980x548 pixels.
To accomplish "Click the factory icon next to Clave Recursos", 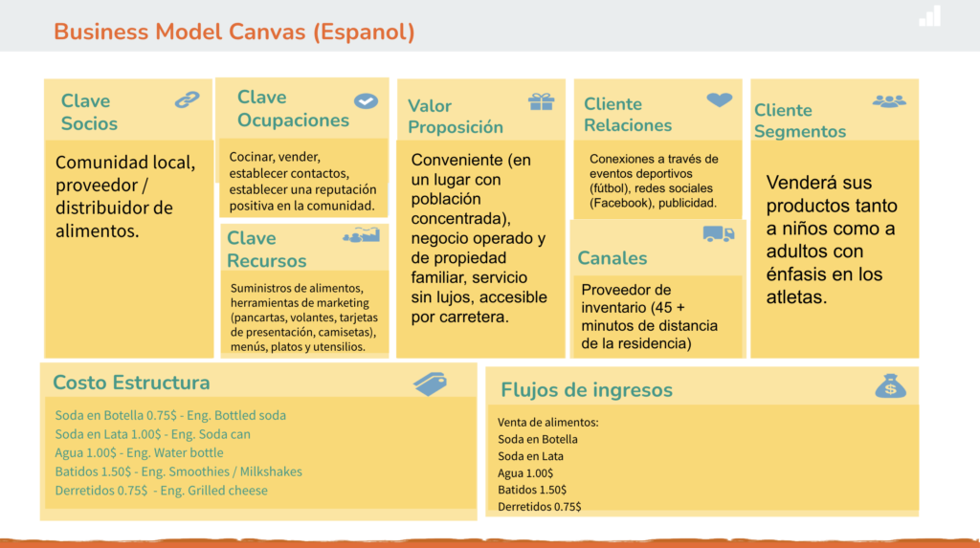I will coord(361,235).
